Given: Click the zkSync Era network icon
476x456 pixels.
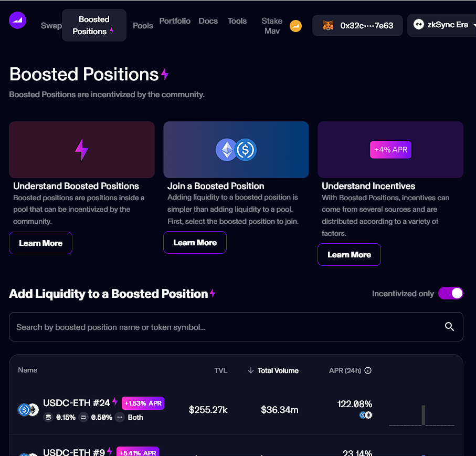Looking at the screenshot, I should (419, 25).
